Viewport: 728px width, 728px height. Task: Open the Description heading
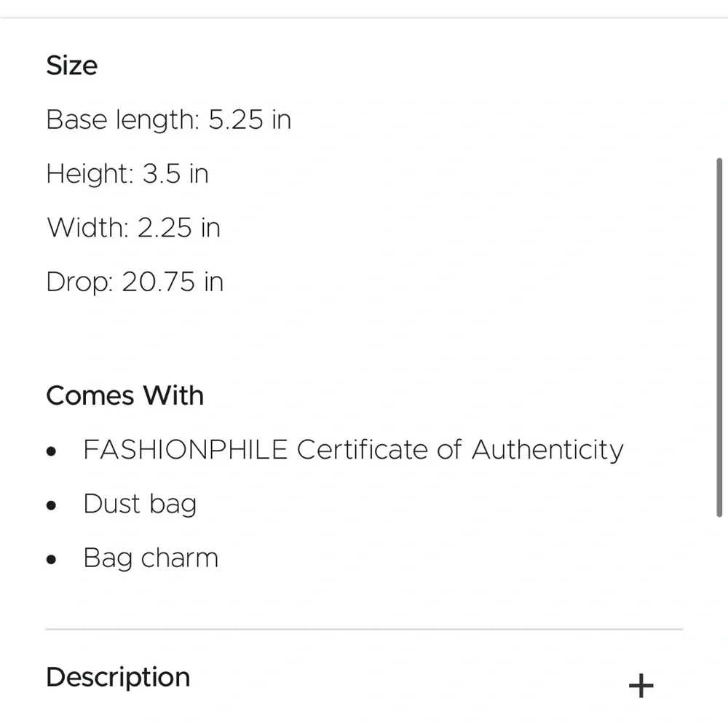tap(118, 678)
